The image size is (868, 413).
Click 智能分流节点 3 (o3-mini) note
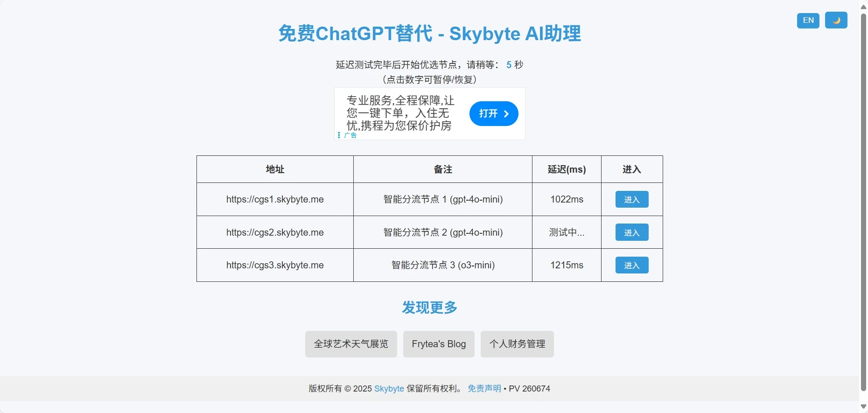(x=443, y=265)
